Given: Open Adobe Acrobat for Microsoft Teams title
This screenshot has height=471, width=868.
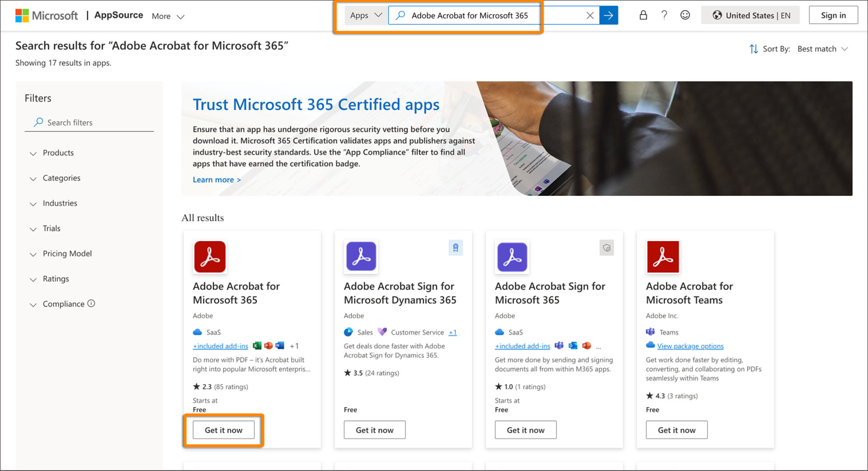Looking at the screenshot, I should [689, 293].
